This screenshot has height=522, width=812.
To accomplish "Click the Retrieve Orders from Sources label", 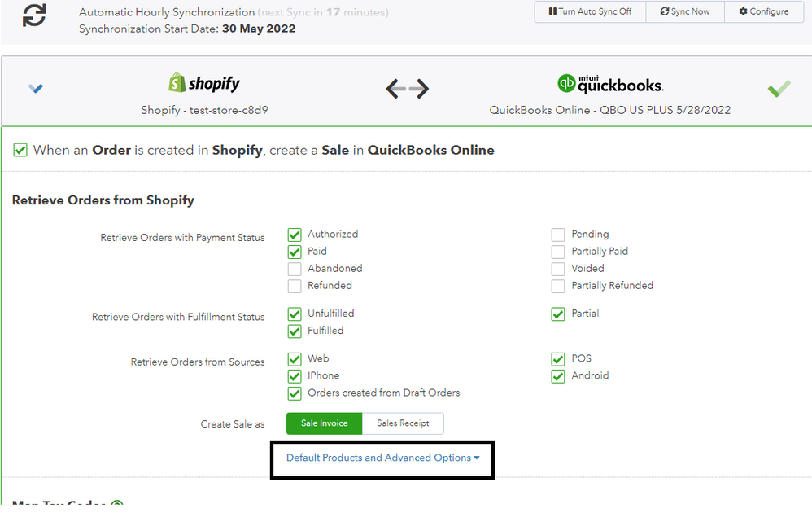I will coord(197,362).
